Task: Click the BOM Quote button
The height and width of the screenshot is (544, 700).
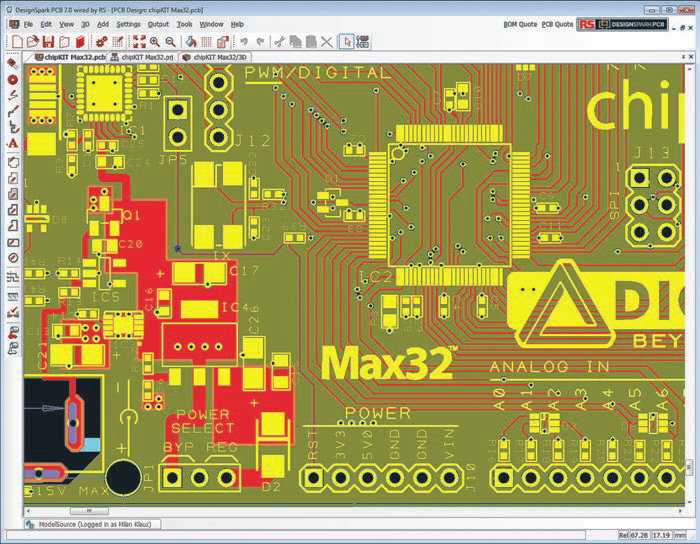Action: 520,25
